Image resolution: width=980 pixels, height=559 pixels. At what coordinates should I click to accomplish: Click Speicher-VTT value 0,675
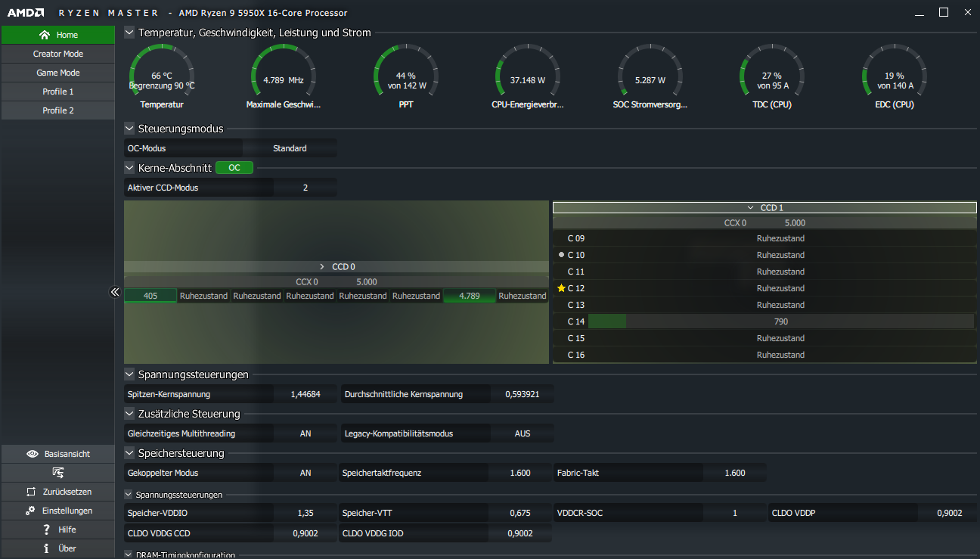tap(520, 513)
